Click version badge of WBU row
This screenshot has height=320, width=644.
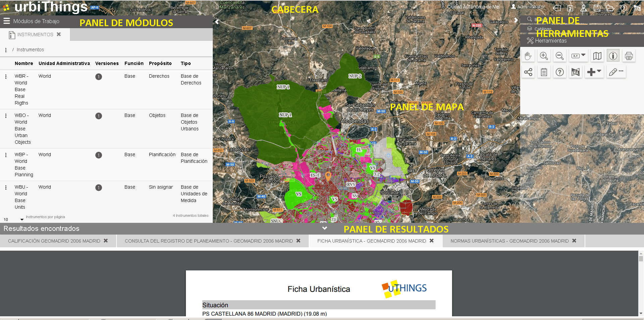(x=98, y=188)
